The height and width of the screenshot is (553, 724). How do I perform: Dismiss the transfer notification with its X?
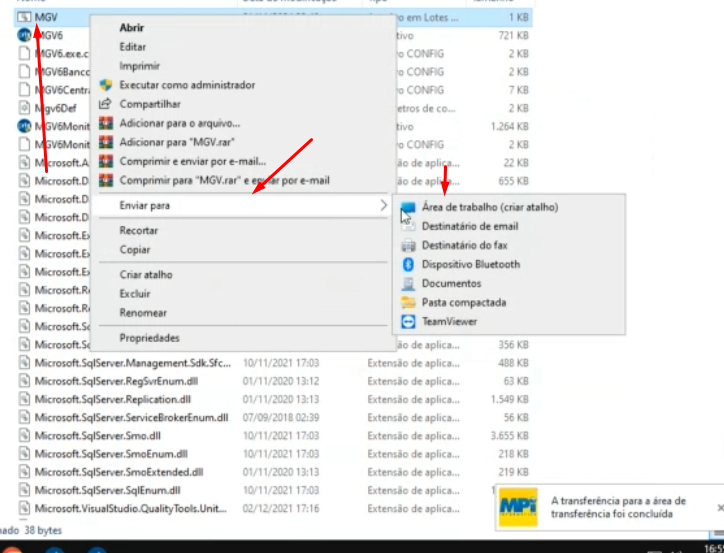click(720, 508)
